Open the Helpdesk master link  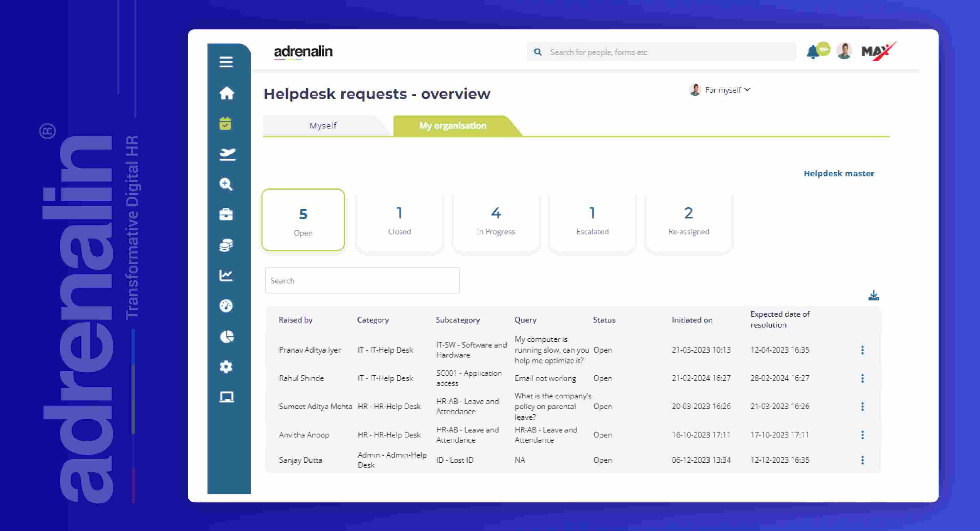click(839, 173)
